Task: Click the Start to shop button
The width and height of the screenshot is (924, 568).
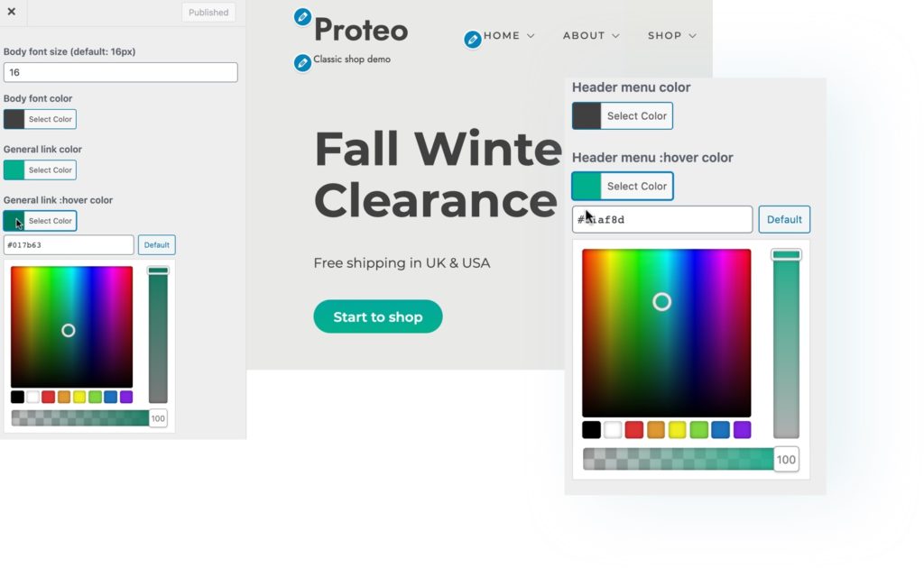Action: click(378, 316)
